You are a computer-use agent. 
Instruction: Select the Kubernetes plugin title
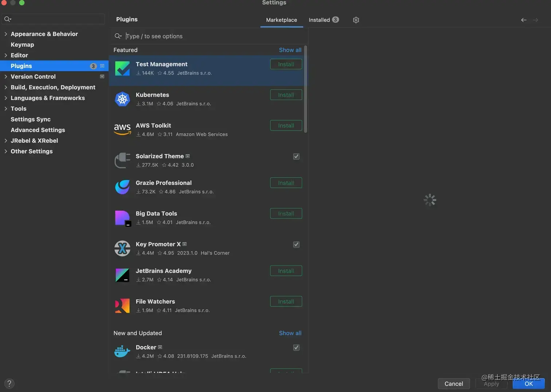coord(152,95)
